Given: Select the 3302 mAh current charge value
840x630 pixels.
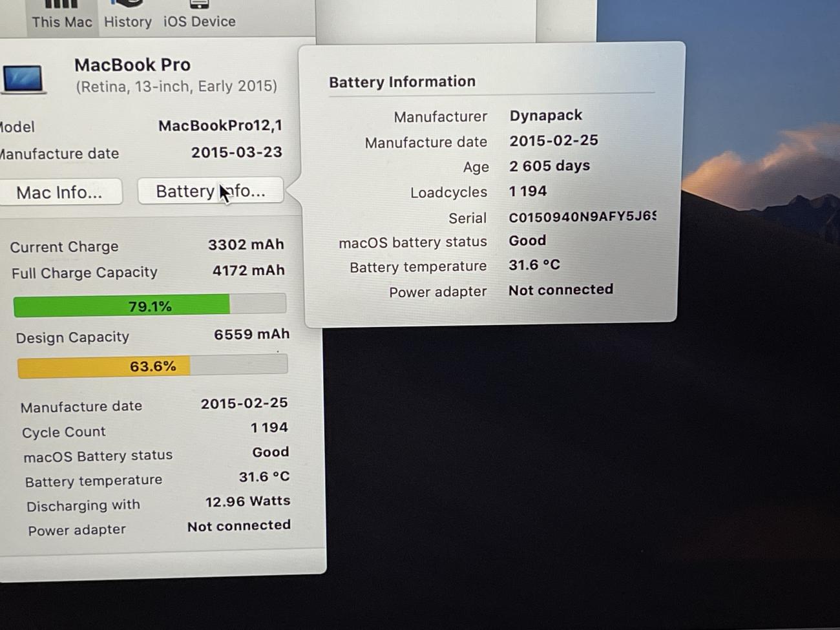Looking at the screenshot, I should click(246, 244).
